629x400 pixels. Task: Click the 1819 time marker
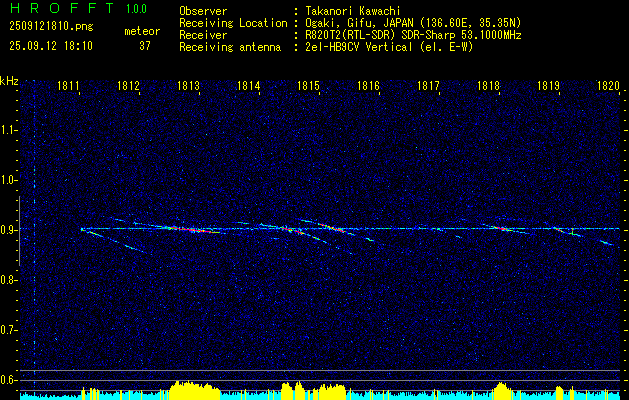pyautogui.click(x=548, y=85)
